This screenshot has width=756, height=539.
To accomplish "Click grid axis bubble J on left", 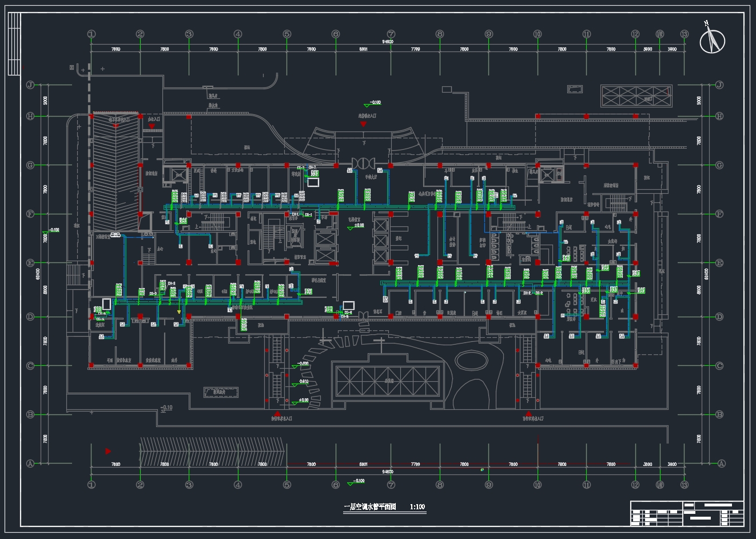I will pyautogui.click(x=30, y=85).
